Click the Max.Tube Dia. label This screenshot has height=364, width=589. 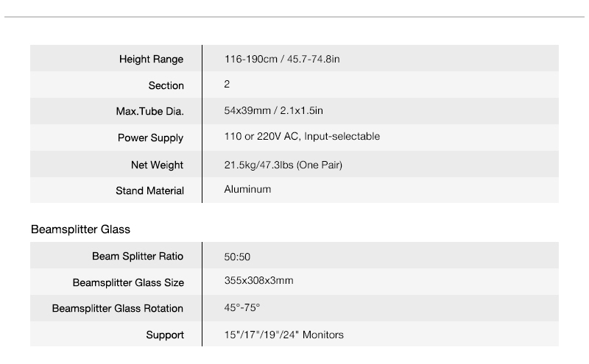coord(144,112)
